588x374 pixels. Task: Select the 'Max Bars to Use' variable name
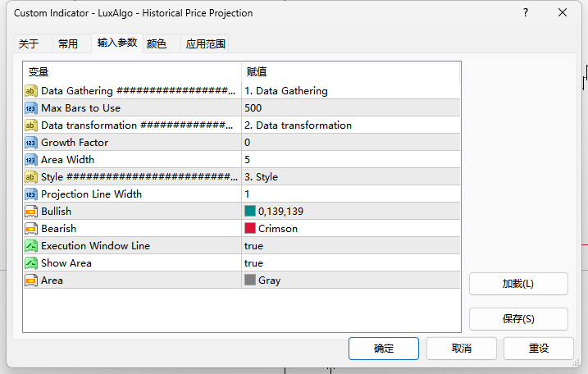[x=80, y=108]
